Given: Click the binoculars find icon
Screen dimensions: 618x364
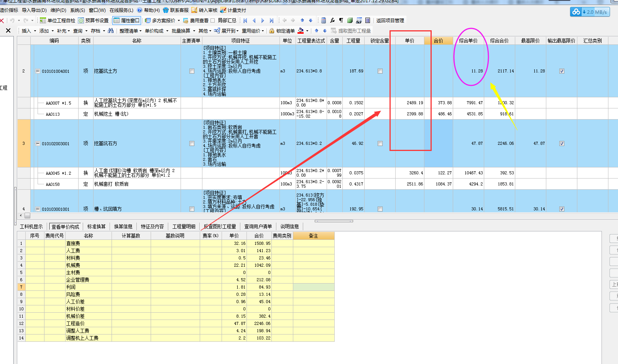Looking at the screenshot, I should (111, 31).
